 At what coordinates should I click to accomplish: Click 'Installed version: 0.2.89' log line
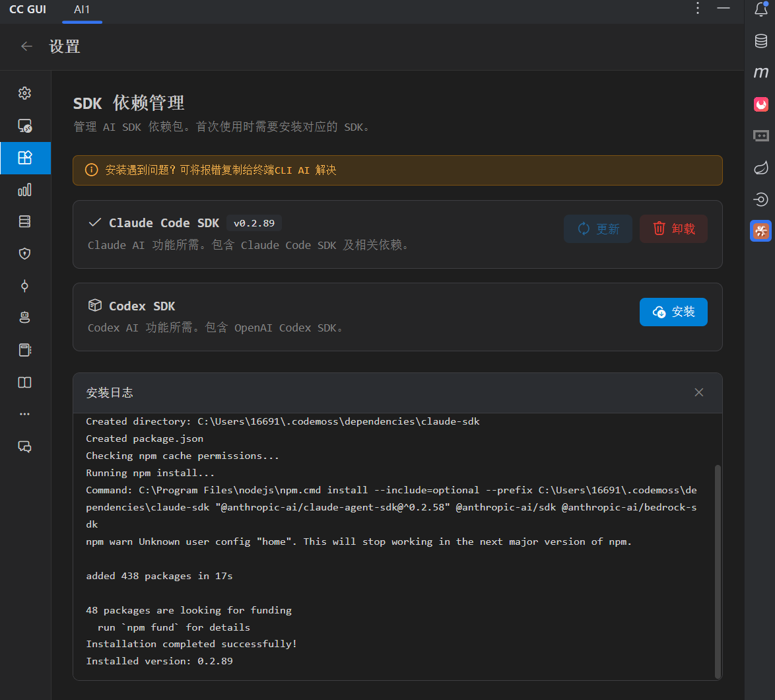coord(159,661)
